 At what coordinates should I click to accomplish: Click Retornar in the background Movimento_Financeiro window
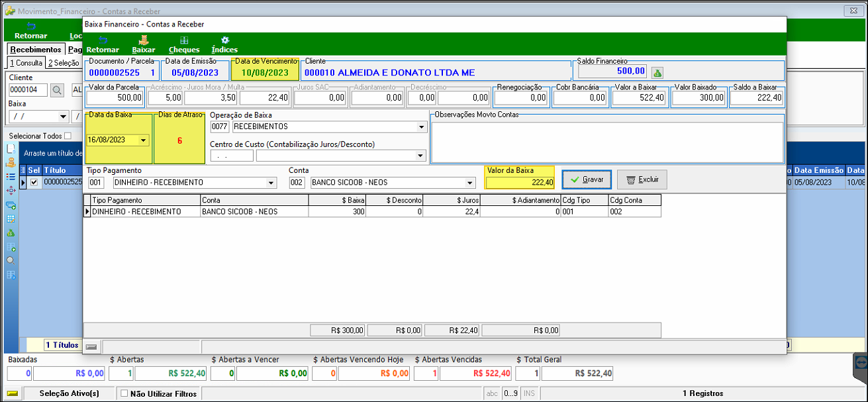pyautogui.click(x=31, y=31)
